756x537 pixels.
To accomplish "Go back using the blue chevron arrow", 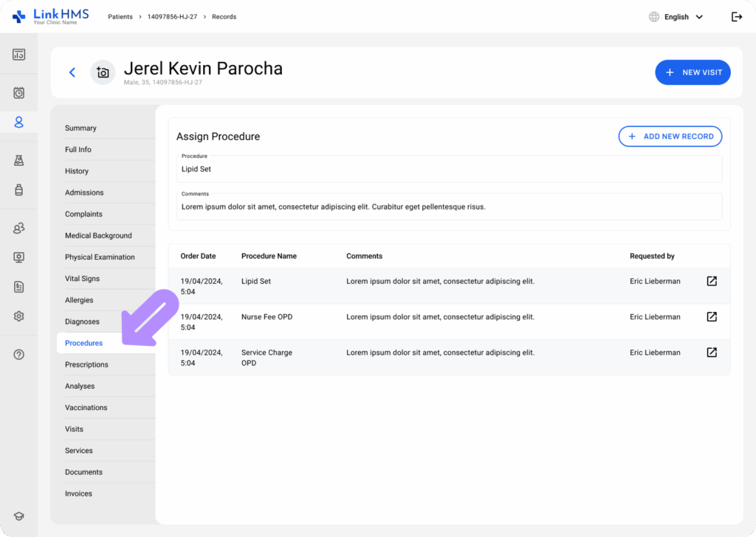I will click(72, 72).
